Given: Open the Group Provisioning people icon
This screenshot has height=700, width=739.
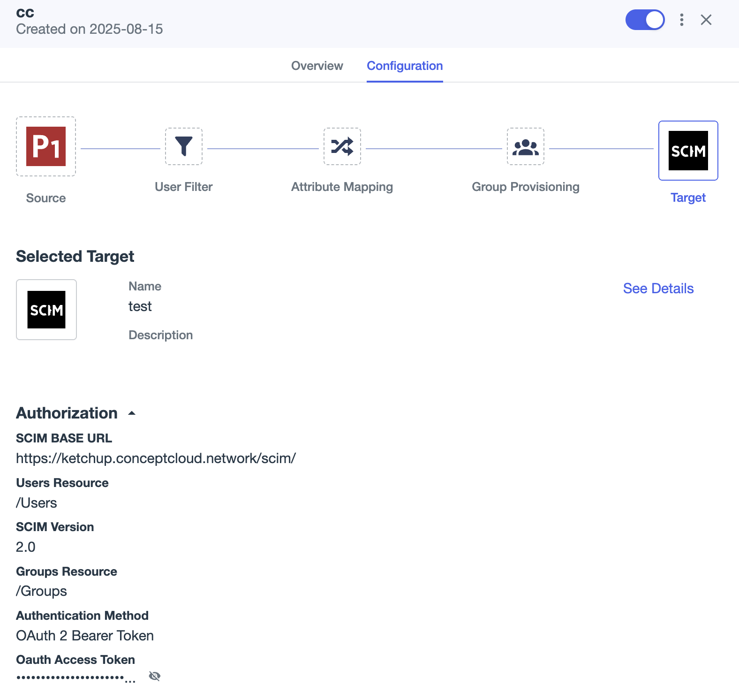Looking at the screenshot, I should (526, 146).
